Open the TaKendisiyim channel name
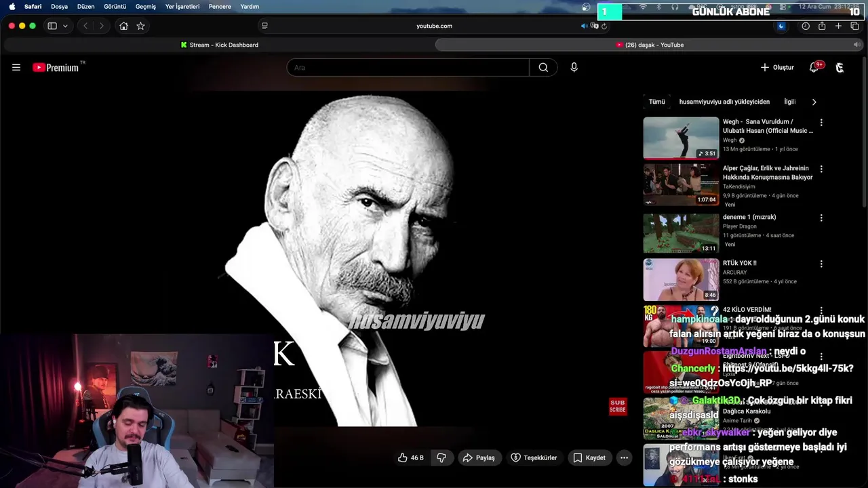Viewport: 868px width, 488px height. (738, 186)
